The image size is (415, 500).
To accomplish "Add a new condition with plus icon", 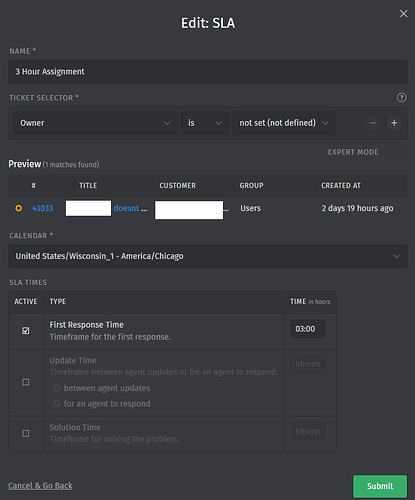I will [x=394, y=123].
